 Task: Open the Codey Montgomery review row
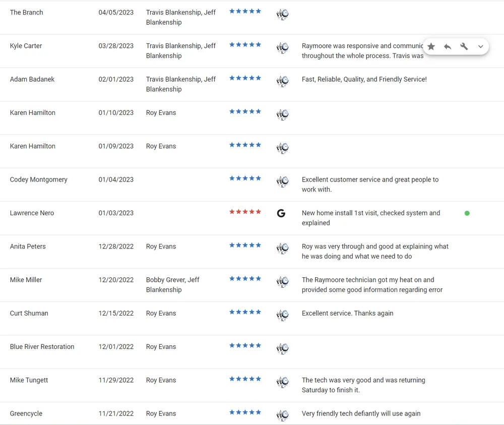[x=38, y=179]
